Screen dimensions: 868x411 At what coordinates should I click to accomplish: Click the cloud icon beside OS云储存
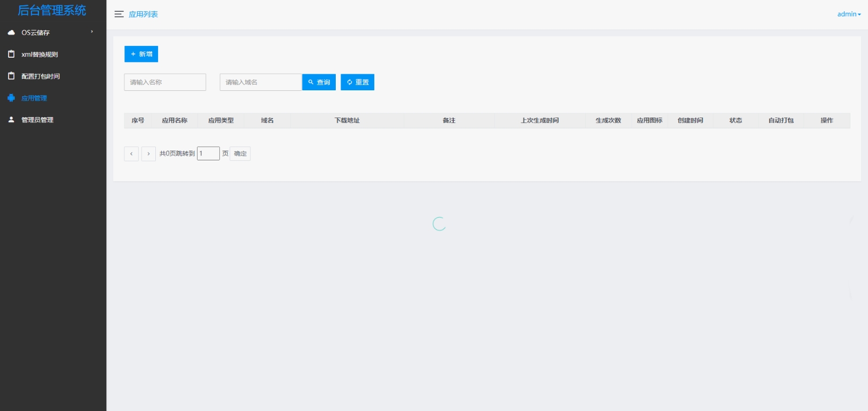(x=11, y=33)
